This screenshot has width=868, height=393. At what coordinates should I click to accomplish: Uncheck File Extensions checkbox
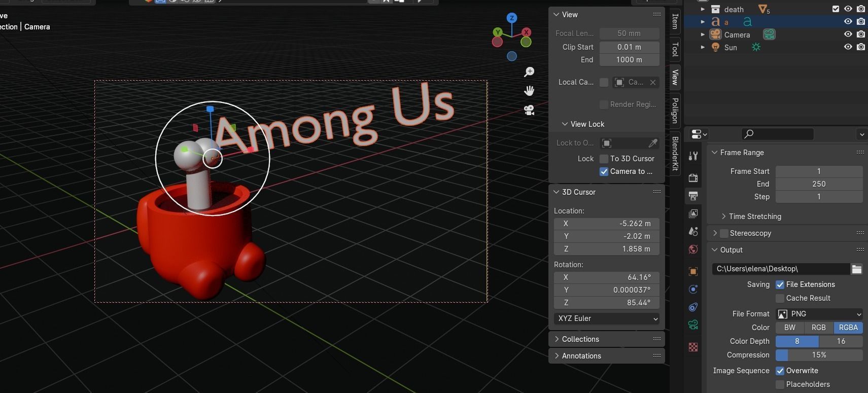[x=780, y=284]
